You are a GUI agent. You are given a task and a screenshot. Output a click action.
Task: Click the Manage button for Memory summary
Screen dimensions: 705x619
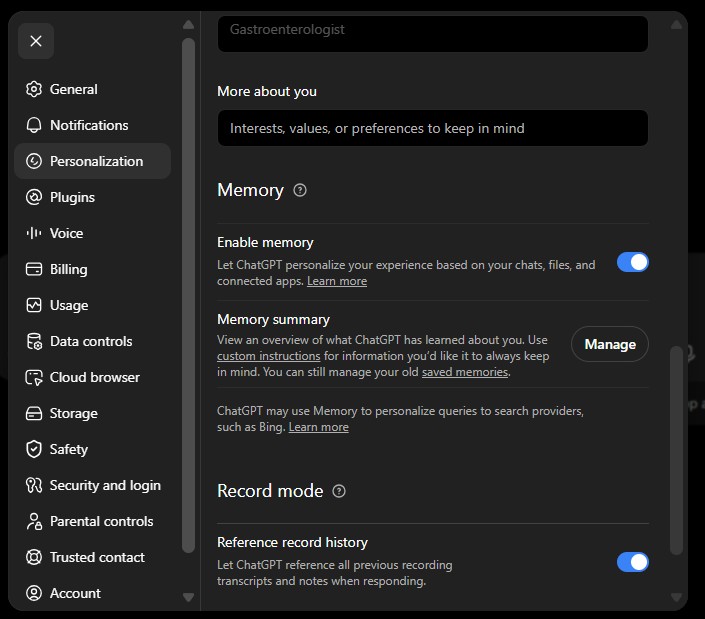610,344
